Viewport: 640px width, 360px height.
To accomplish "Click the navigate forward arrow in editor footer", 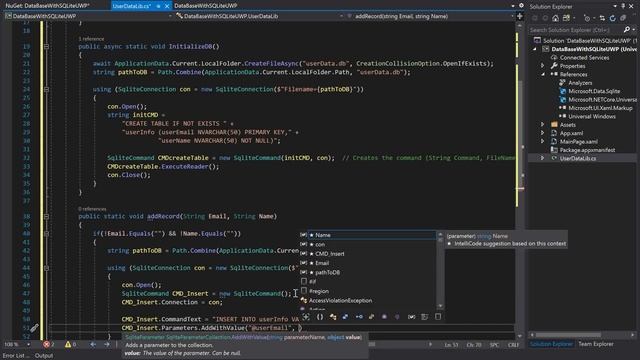I will point(107,344).
